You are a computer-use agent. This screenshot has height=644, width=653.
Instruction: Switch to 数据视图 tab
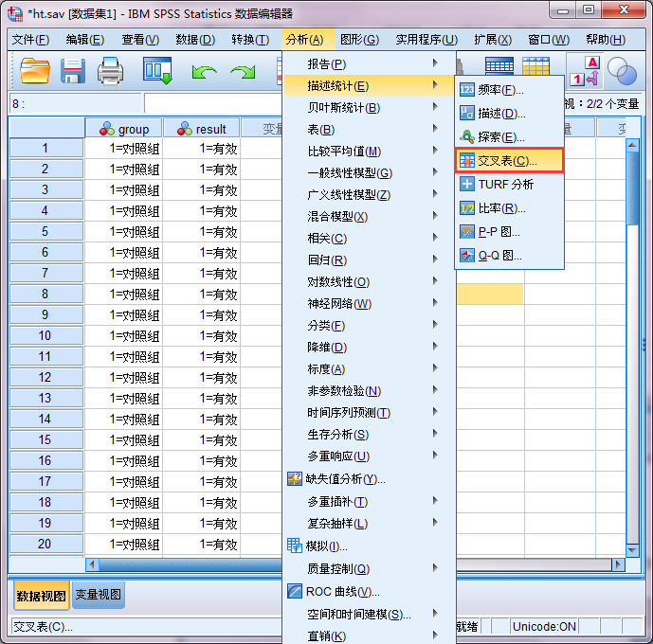pos(42,596)
